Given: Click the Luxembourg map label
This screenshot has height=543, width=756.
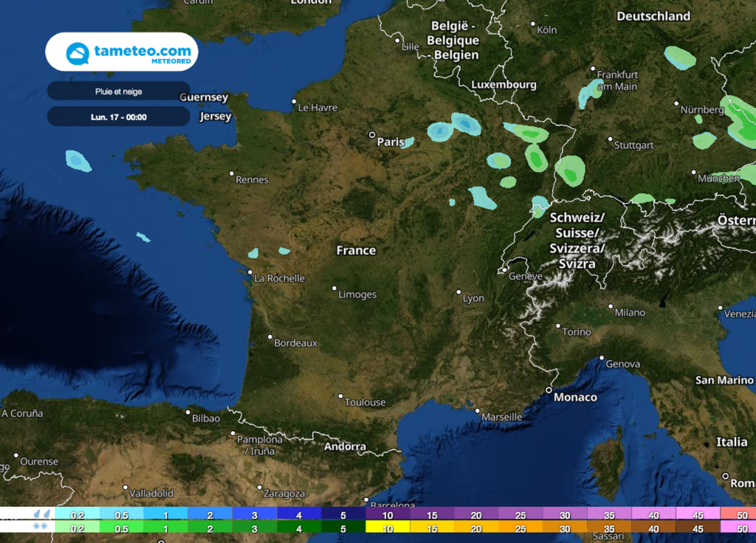Looking at the screenshot, I should [504, 85].
